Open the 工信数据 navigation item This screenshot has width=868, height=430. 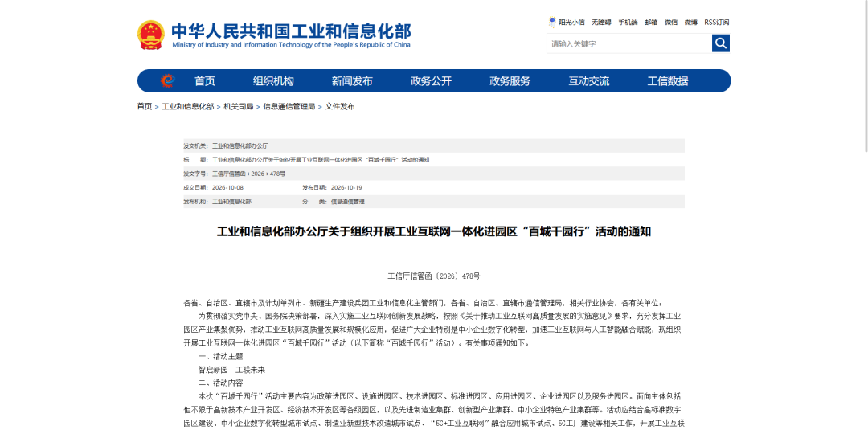click(668, 81)
